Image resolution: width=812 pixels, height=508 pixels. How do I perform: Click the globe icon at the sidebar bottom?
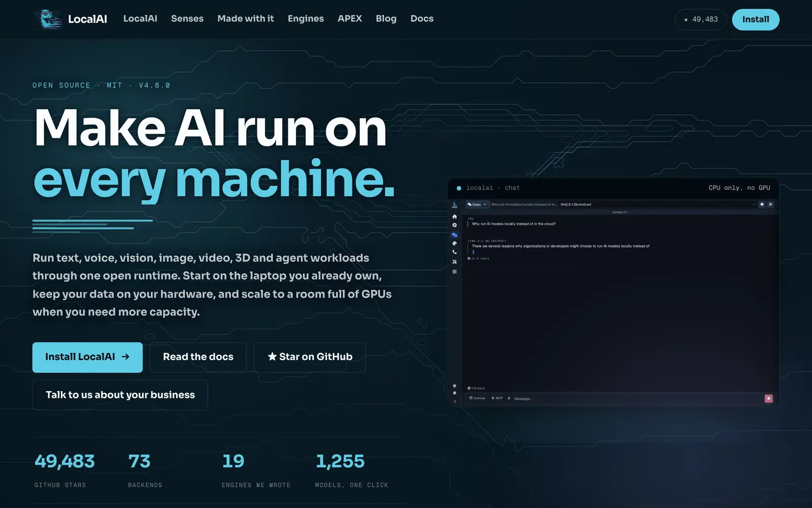pyautogui.click(x=454, y=386)
